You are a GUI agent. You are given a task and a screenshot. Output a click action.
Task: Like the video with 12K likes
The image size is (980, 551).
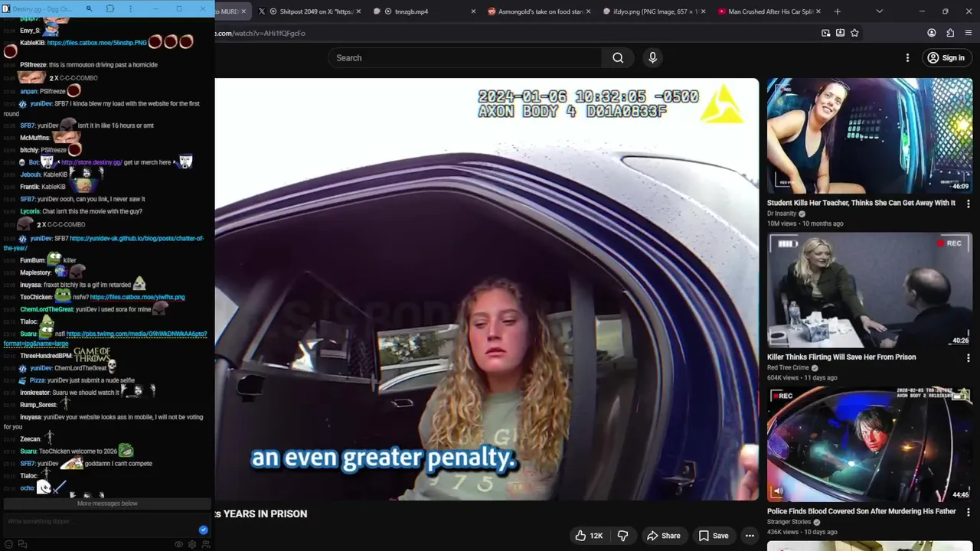(589, 536)
